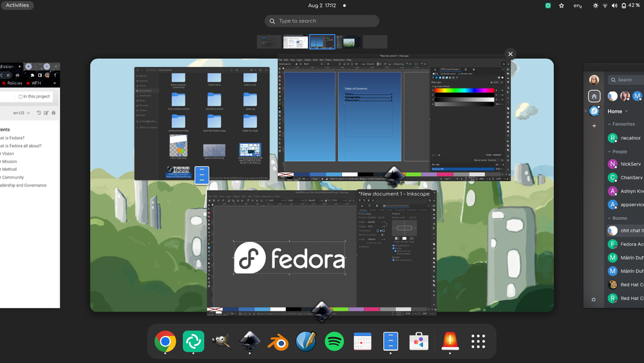The height and width of the screenshot is (363, 644).
Task: Open the Community contents link
Action: pos(12,177)
